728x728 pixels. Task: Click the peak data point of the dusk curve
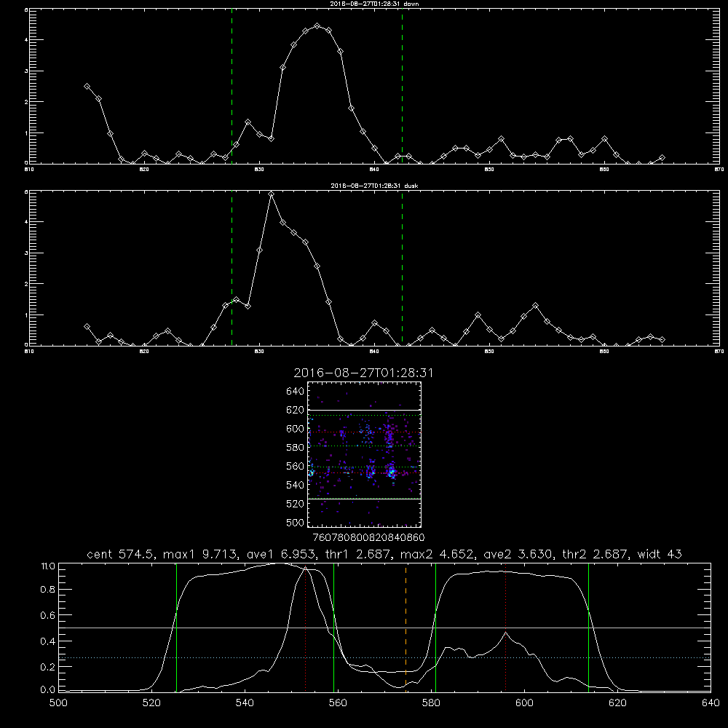click(x=271, y=194)
